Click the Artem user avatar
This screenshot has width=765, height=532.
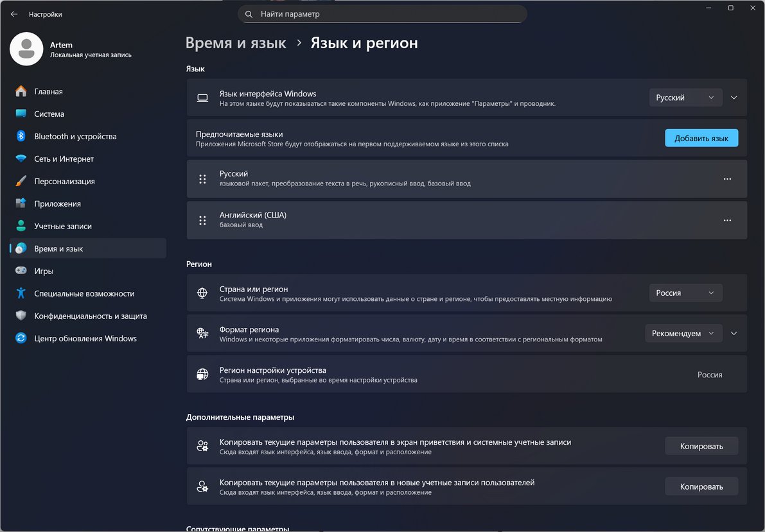click(26, 49)
